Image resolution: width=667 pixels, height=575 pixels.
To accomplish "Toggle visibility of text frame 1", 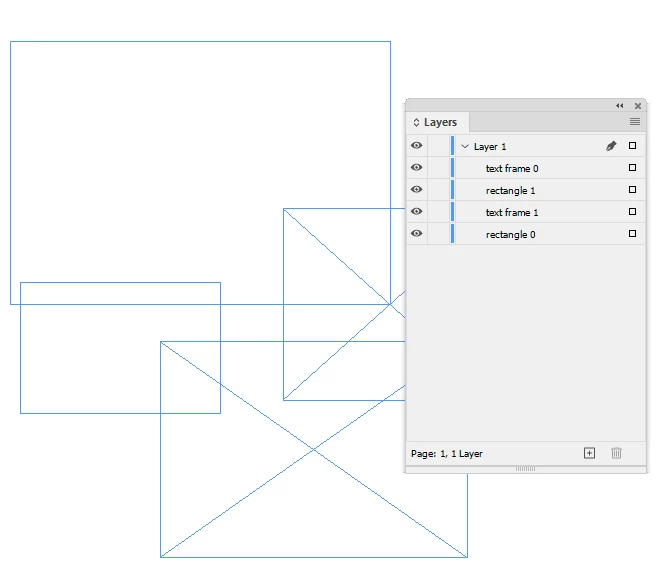I will [x=417, y=212].
